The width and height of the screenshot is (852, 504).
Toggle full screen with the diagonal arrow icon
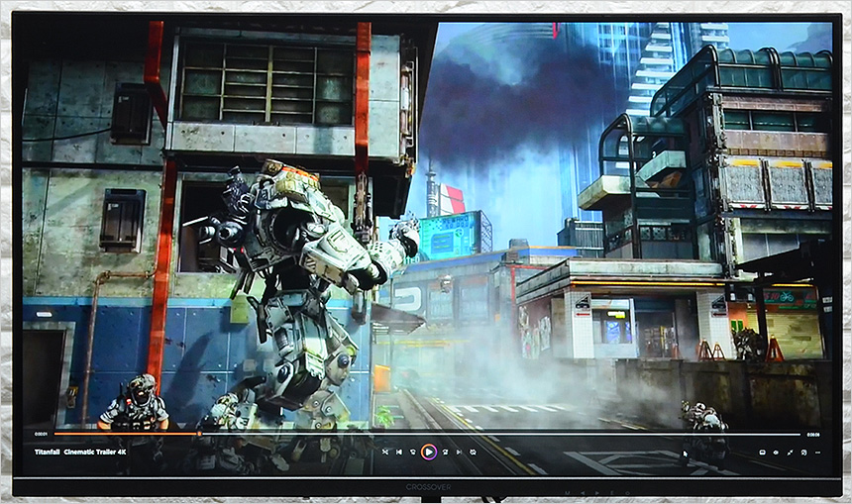point(790,452)
